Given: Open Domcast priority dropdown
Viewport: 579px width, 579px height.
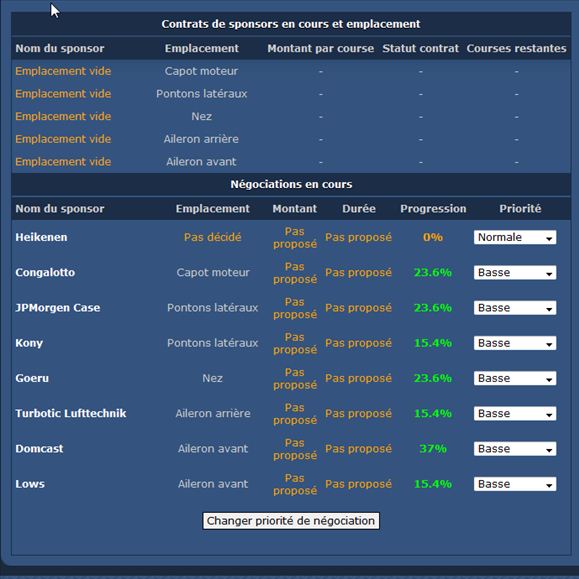Looking at the screenshot, I should (515, 449).
